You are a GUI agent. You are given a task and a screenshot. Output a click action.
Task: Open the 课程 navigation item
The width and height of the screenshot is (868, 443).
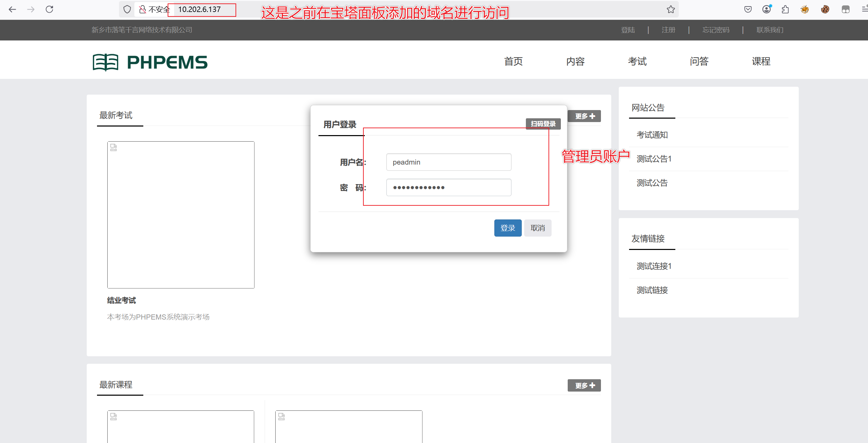pos(761,61)
